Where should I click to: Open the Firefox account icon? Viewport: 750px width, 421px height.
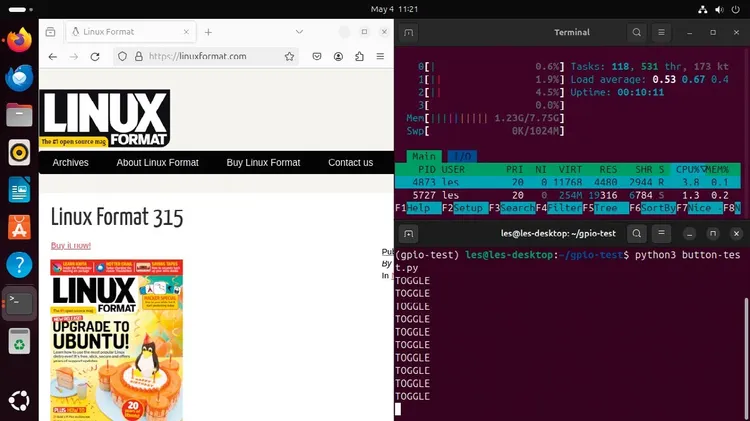338,56
